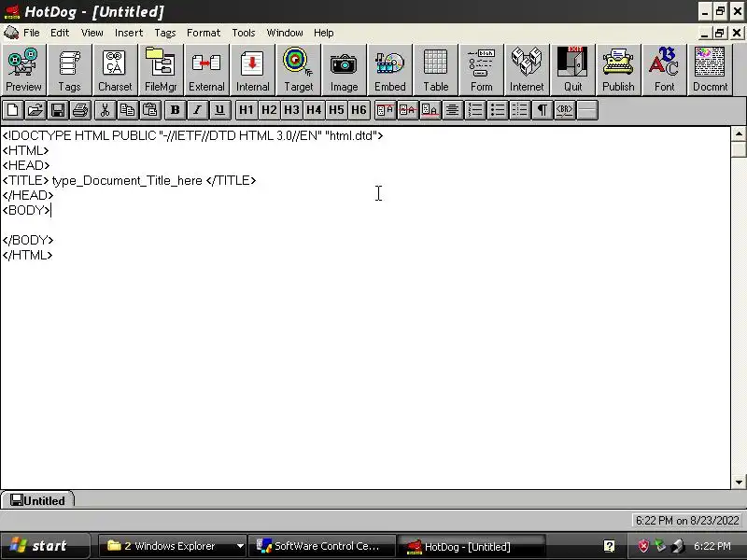Toggle underline formatting

[219, 110]
